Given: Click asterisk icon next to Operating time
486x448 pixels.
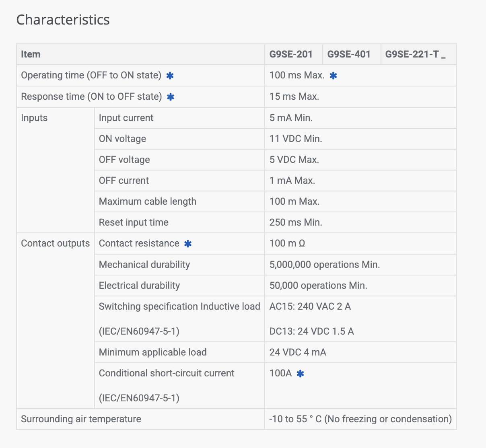Looking at the screenshot, I should coord(170,76).
